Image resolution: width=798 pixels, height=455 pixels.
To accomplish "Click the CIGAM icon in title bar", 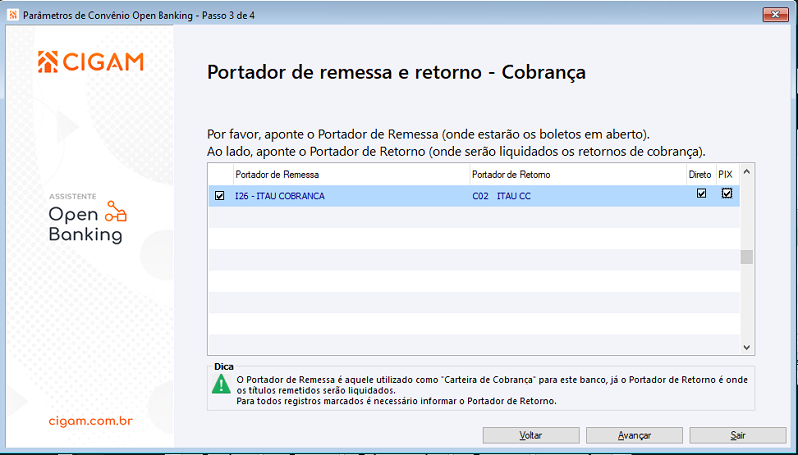I will (13, 15).
